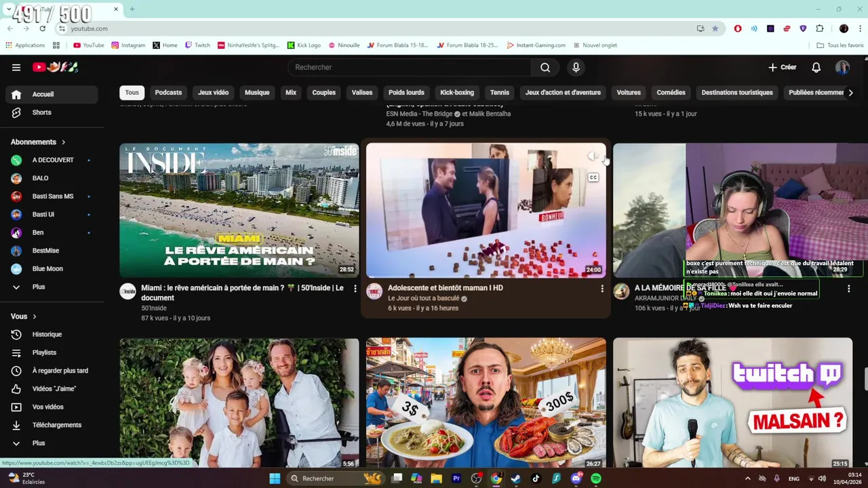868x488 pixels.
Task: Open the 50'Inside channel link
Action: (x=154, y=308)
